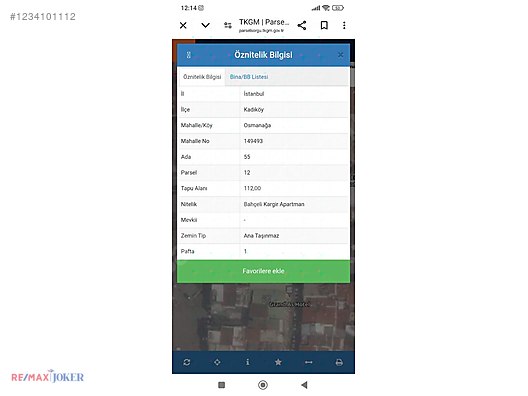Image resolution: width=528 pixels, height=396 pixels.
Task: Open site settings tune icon
Action: pos(228,25)
